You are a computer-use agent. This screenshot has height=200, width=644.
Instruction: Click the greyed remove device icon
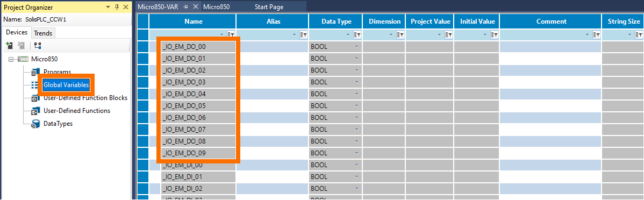coord(22,45)
